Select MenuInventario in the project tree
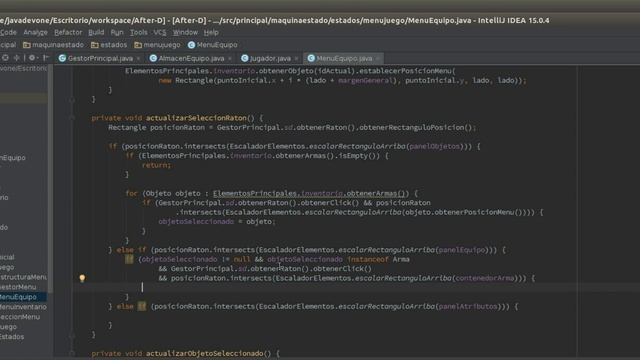The height and width of the screenshot is (360, 640). coord(23,307)
